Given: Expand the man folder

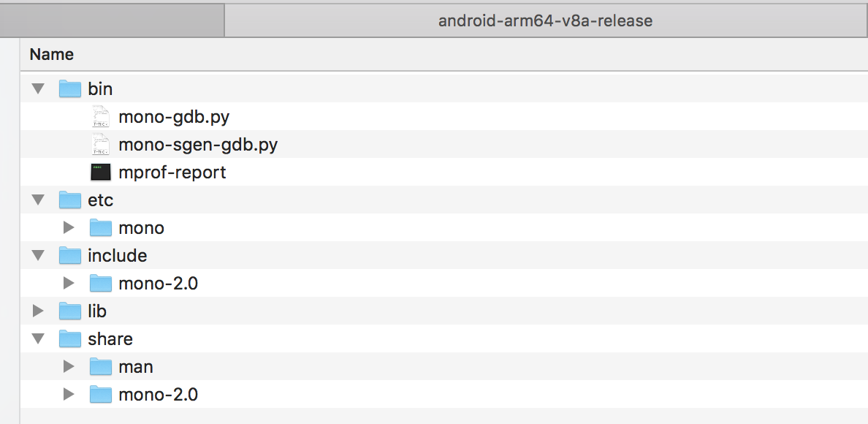Looking at the screenshot, I should pyautogui.click(x=68, y=366).
